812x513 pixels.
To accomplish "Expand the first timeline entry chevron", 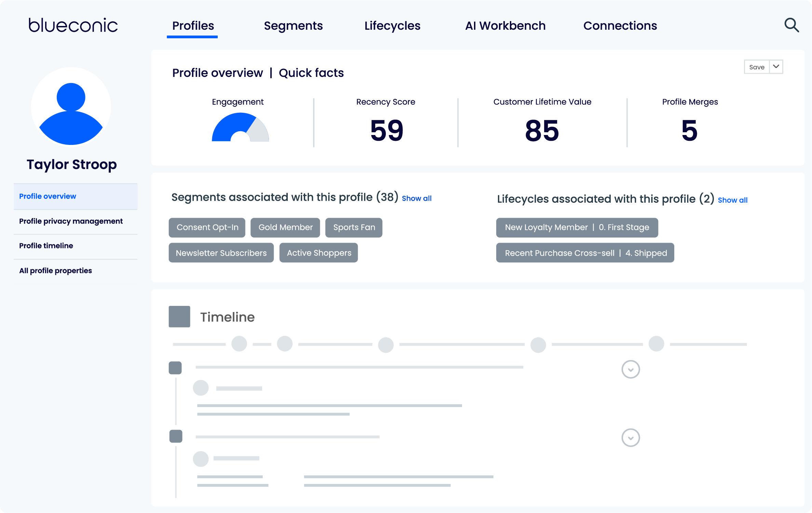I will click(x=631, y=369).
